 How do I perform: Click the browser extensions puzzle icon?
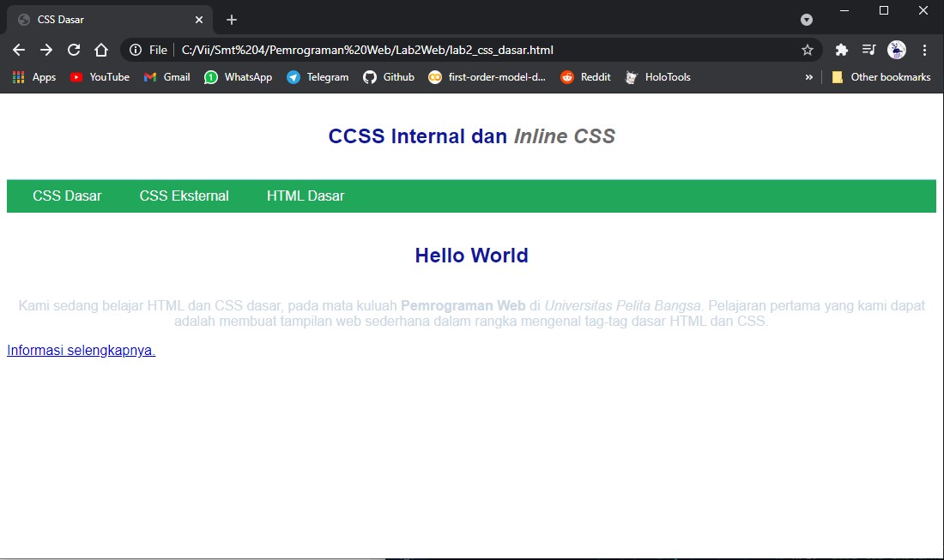point(841,50)
